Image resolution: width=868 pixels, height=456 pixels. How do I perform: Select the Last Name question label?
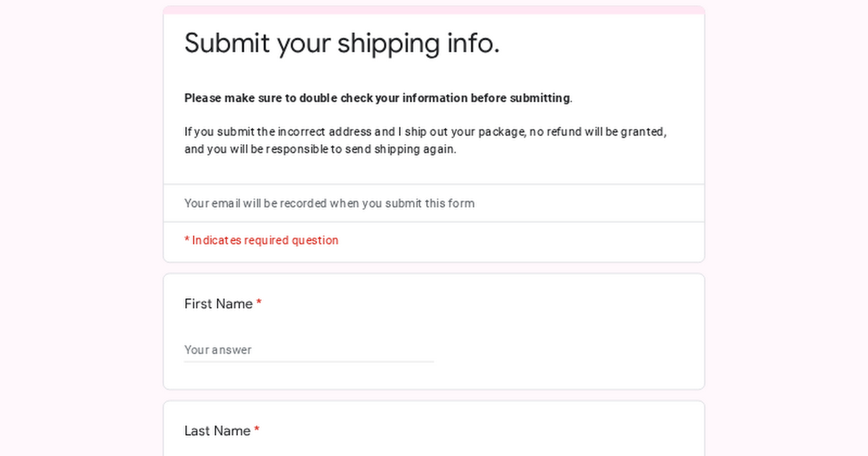[216, 431]
